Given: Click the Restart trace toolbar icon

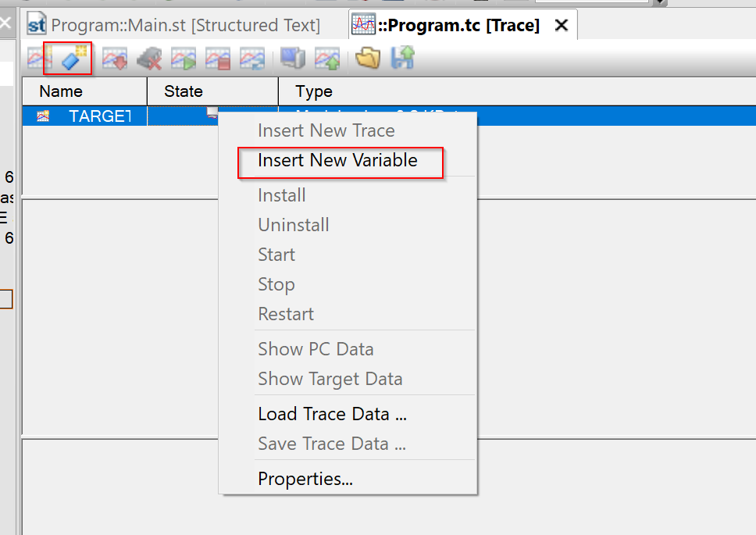Looking at the screenshot, I should [x=252, y=59].
